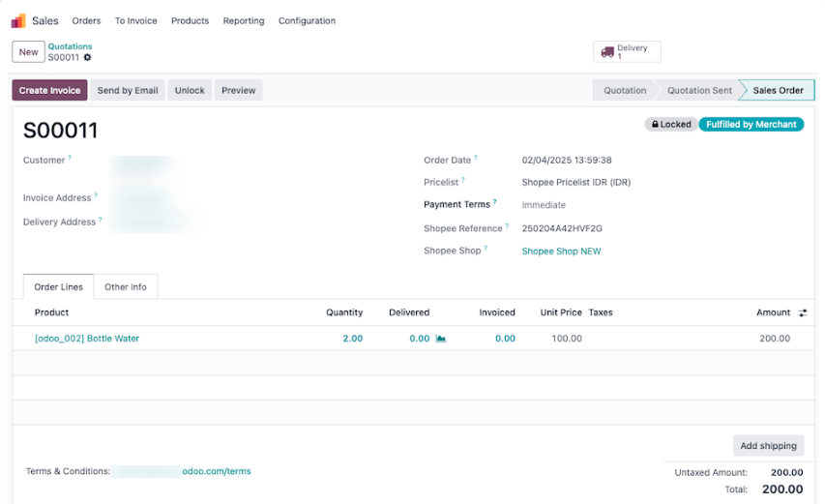
Task: Click the Order Date help question mark
Action: (x=476, y=158)
